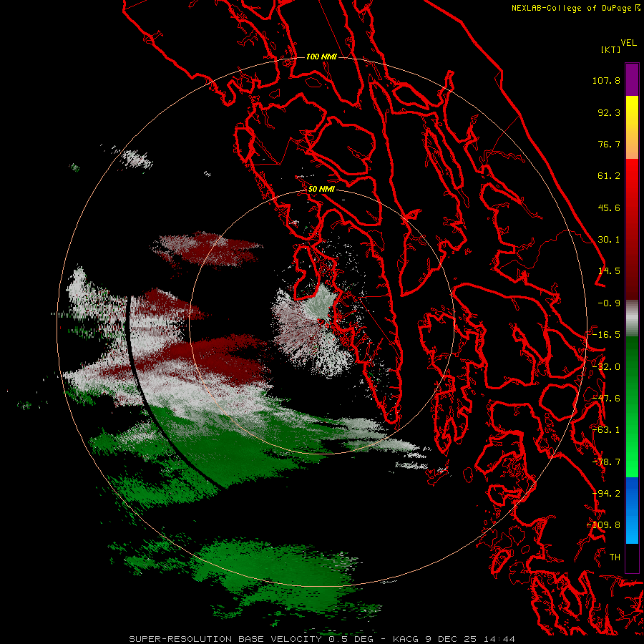Image resolution: width=644 pixels, height=644 pixels.
Task: Select the 14.5 velocity scale label
Action: pyautogui.click(x=609, y=271)
